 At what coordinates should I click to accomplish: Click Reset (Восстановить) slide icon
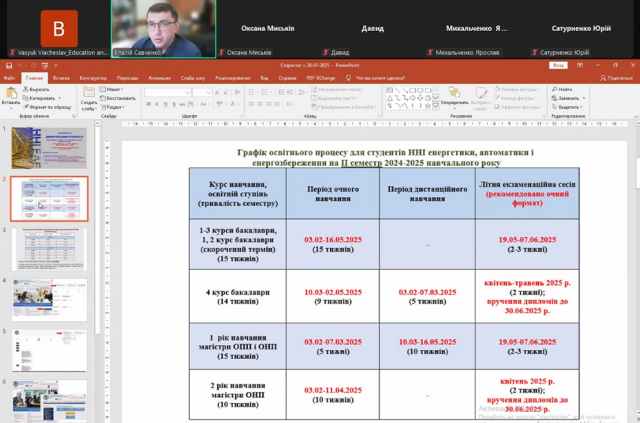118,98
